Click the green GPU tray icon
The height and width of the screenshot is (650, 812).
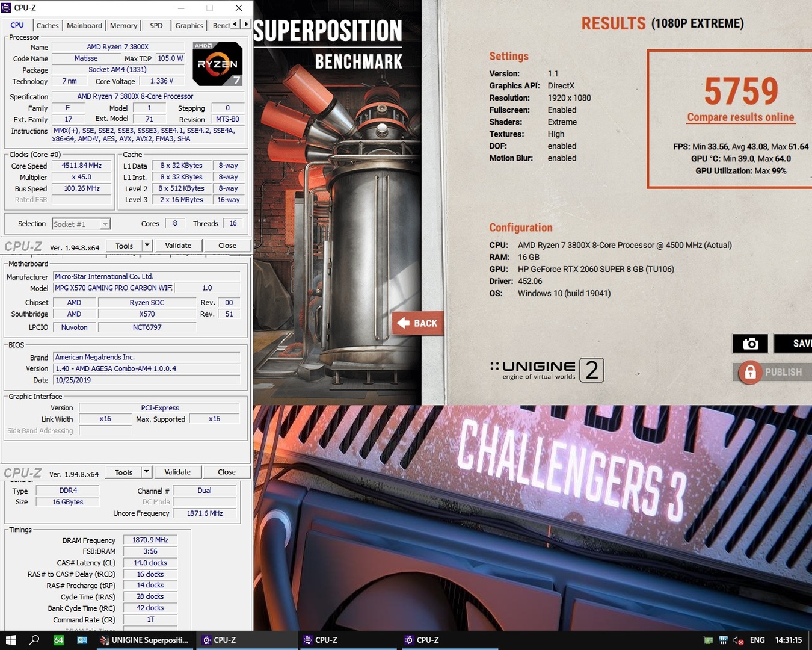[x=709, y=640]
